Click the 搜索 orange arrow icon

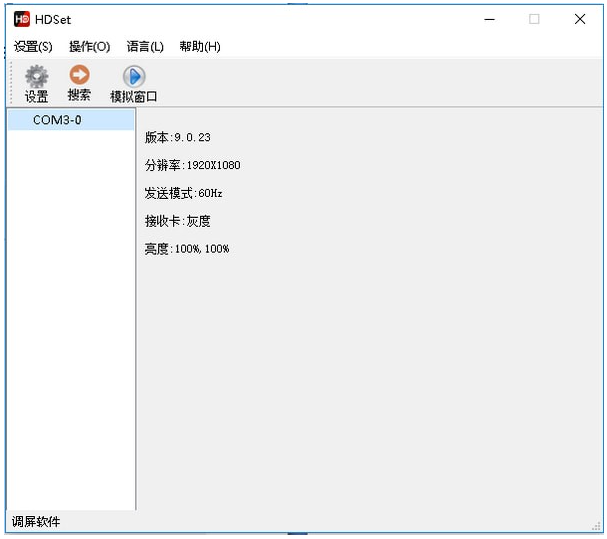tap(79, 75)
